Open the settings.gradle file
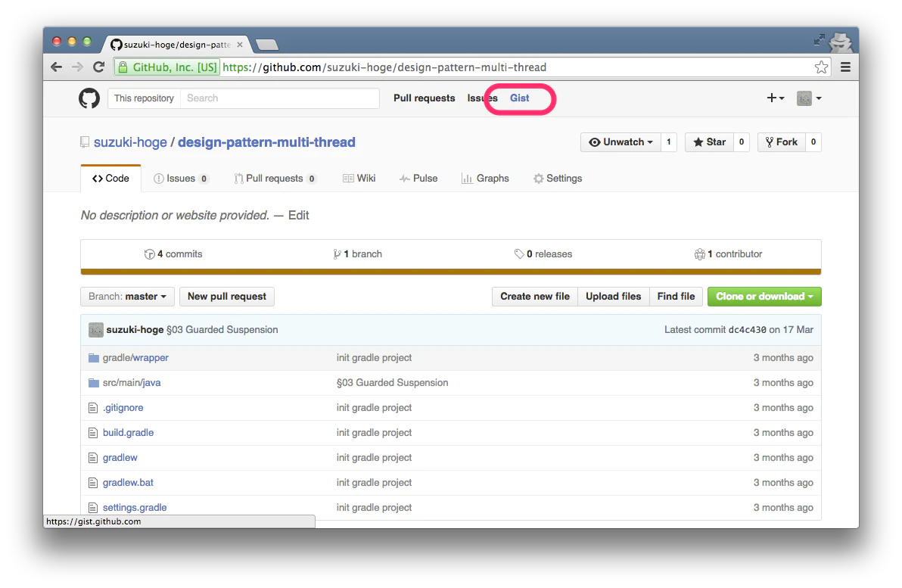Image resolution: width=902 pixels, height=588 pixels. pyautogui.click(x=135, y=508)
